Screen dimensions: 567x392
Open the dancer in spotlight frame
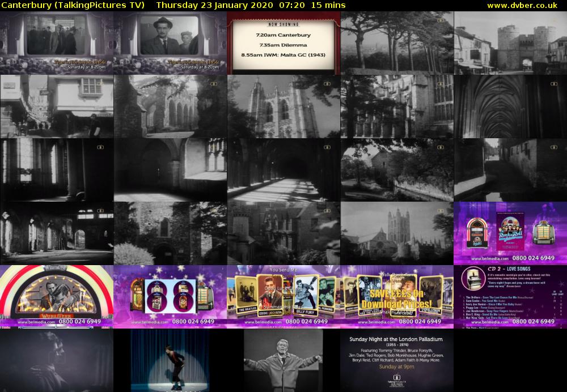click(170, 360)
